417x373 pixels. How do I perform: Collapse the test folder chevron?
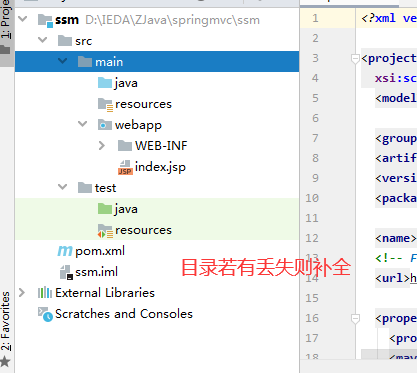[x=63, y=187]
